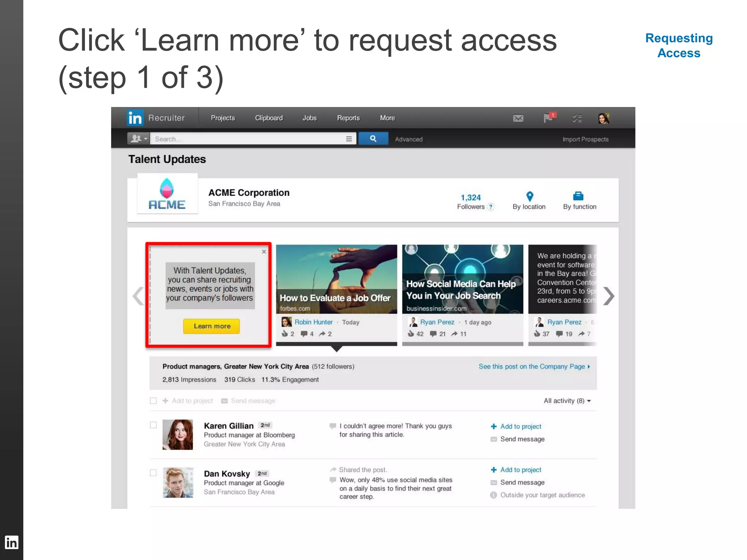
Task: Click the Search input field
Action: click(x=248, y=139)
